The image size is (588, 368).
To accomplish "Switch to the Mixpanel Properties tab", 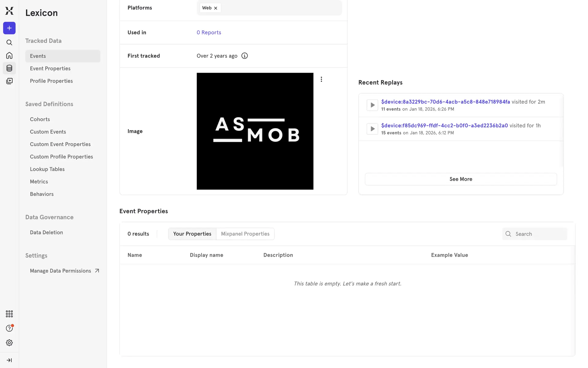I will [x=245, y=234].
